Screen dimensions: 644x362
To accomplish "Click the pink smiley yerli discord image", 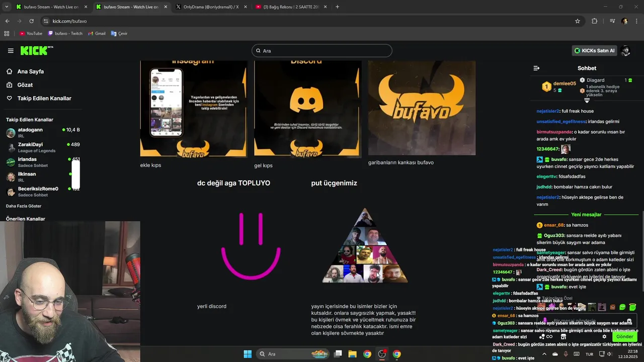I will coord(251,246).
